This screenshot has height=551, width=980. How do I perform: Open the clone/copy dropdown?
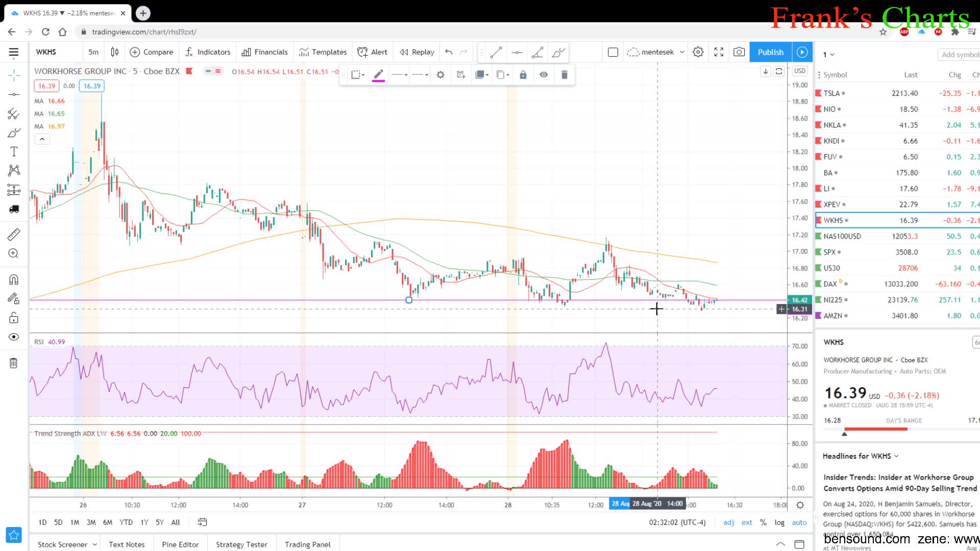(x=503, y=75)
